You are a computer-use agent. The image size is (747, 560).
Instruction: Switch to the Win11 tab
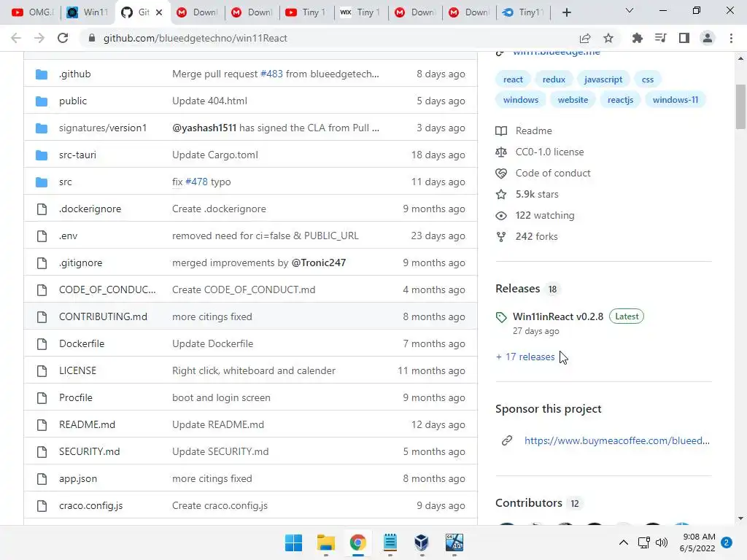(x=88, y=12)
